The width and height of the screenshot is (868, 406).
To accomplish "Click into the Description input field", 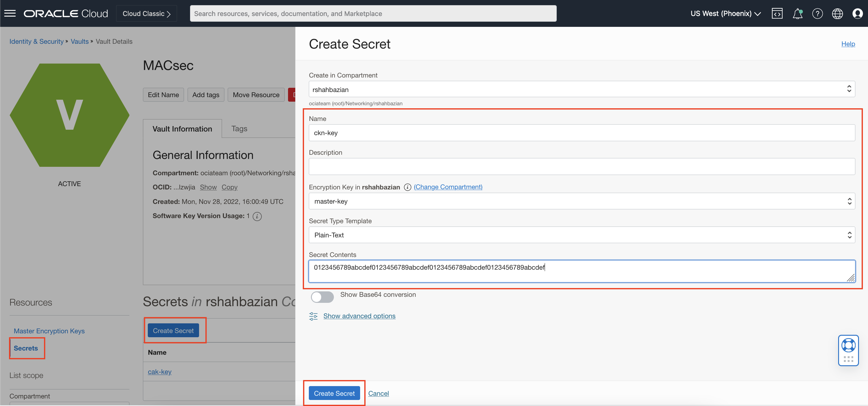I will point(581,167).
